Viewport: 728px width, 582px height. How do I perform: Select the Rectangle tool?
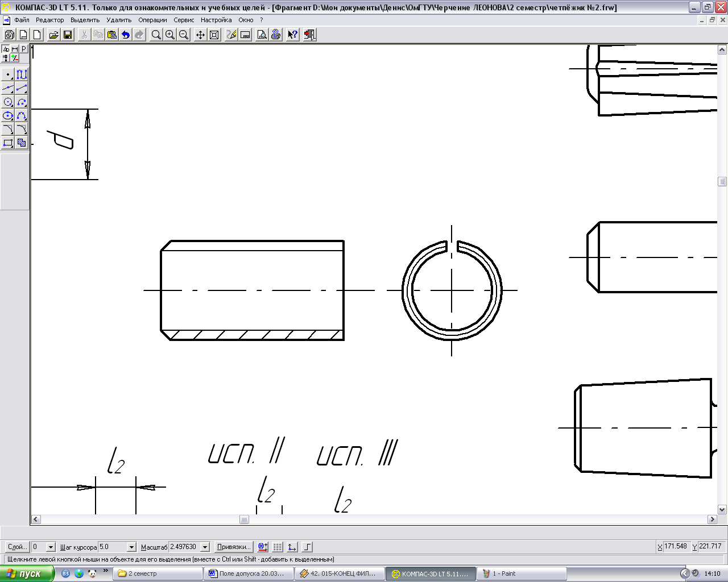pos(8,143)
